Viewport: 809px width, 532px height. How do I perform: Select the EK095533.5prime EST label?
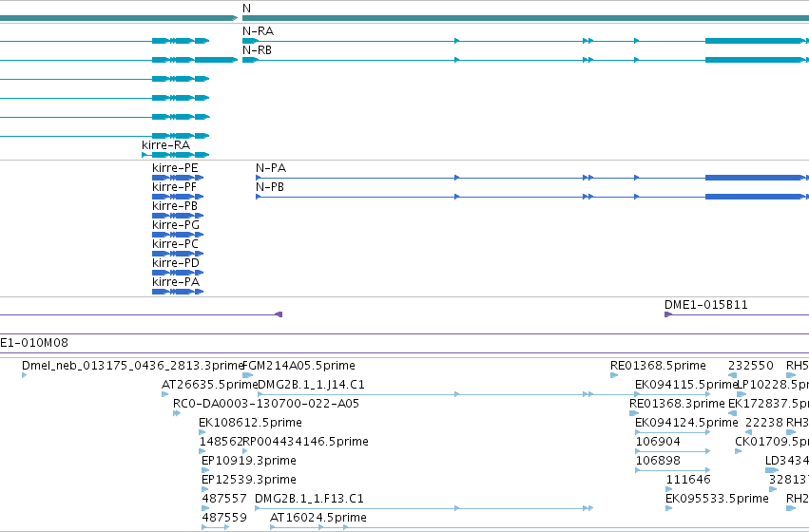click(717, 499)
